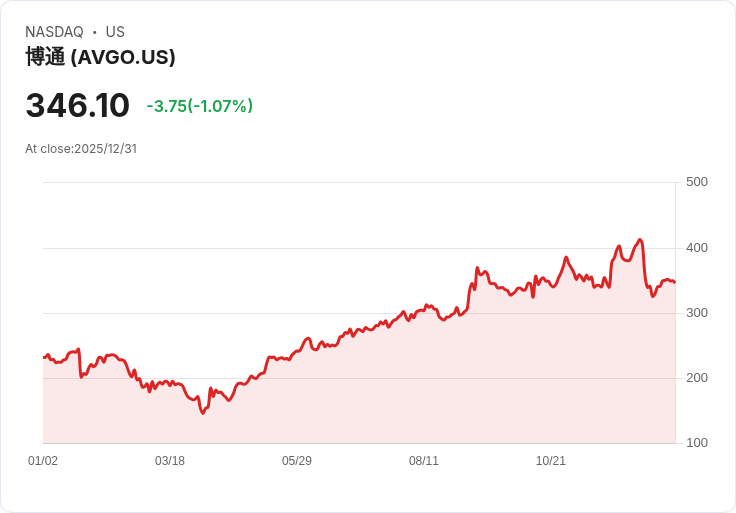Viewport: 736px width, 513px height.
Task: Click the lowest dip of the price line
Action: 202,413
